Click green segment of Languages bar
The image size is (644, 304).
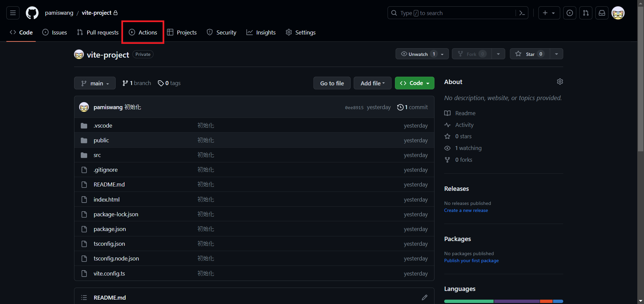tap(469, 301)
